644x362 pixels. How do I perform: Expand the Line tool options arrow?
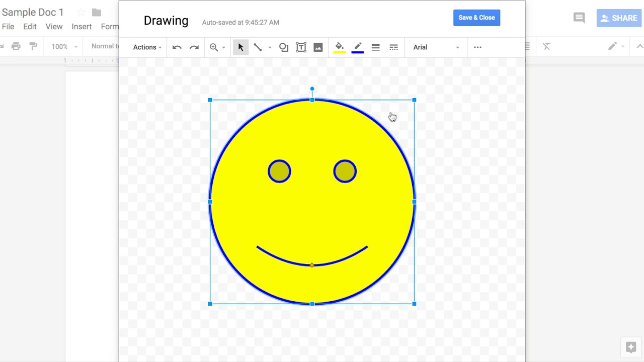tap(270, 47)
